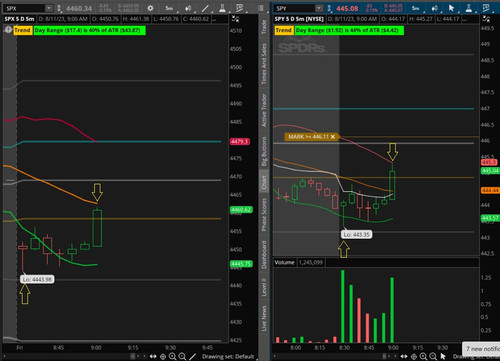The image size is (500, 361).
Task: Click the 4479.3 red price tag
Action: click(239, 142)
